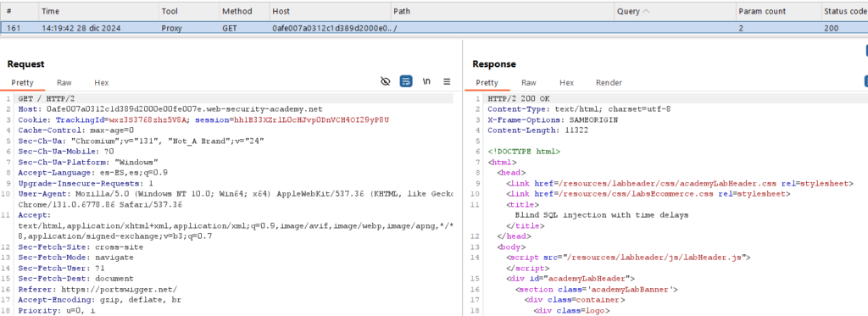Click the 'X-Frame-Options: SAMEORIGIN' header
The height and width of the screenshot is (316, 868).
pos(553,119)
